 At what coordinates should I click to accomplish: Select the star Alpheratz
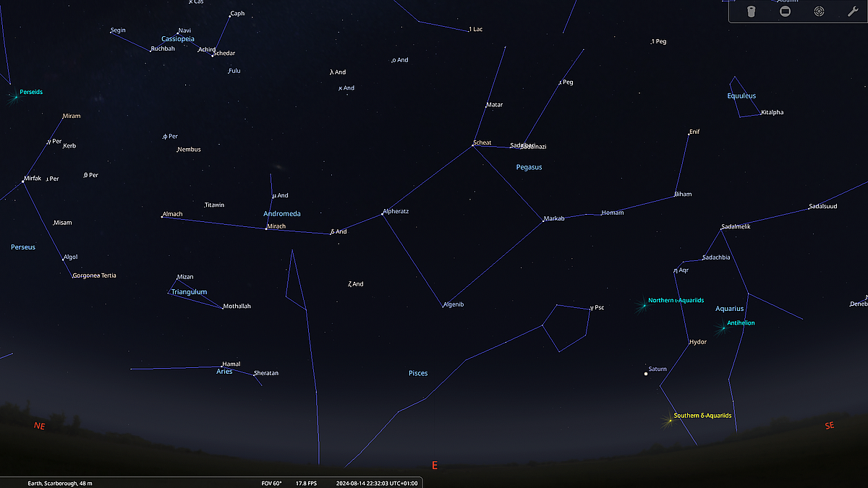coord(382,214)
